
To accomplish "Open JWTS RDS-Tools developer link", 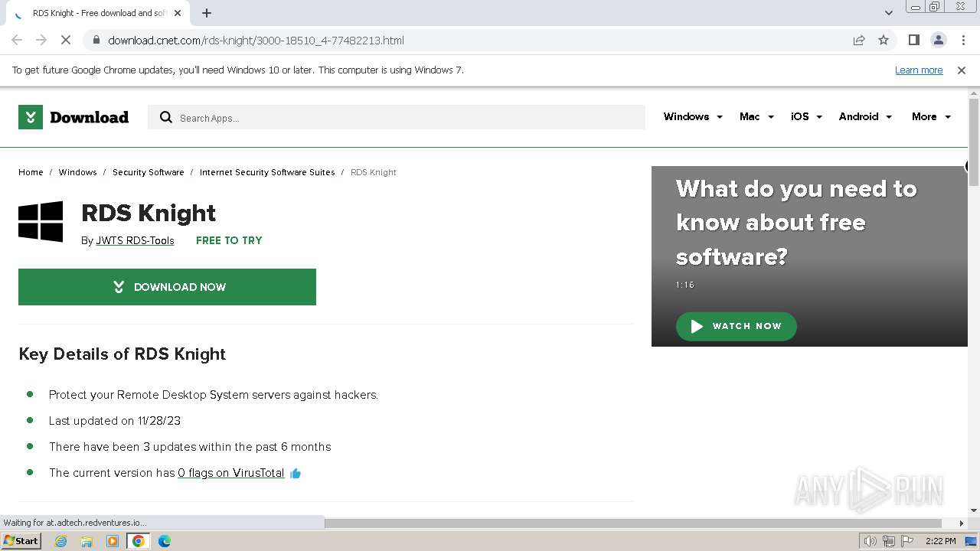I will point(135,240).
